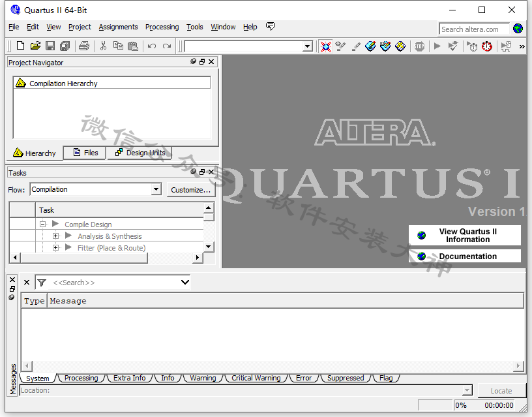Click the checklist-with-pencil toolbar icon
The image size is (532, 417).
coord(340,46)
